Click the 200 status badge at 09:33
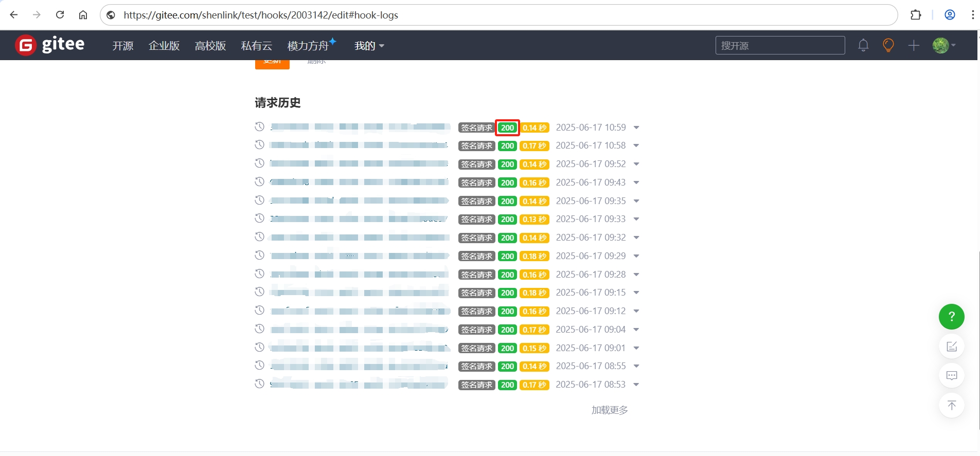Screen dimensions: 980x456 [508, 220]
